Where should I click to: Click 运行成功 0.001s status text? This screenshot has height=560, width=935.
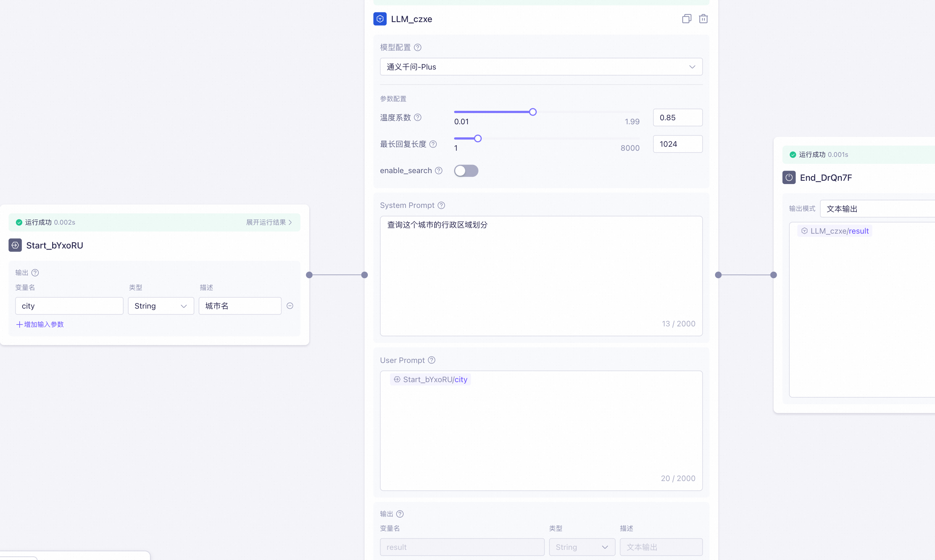(823, 155)
